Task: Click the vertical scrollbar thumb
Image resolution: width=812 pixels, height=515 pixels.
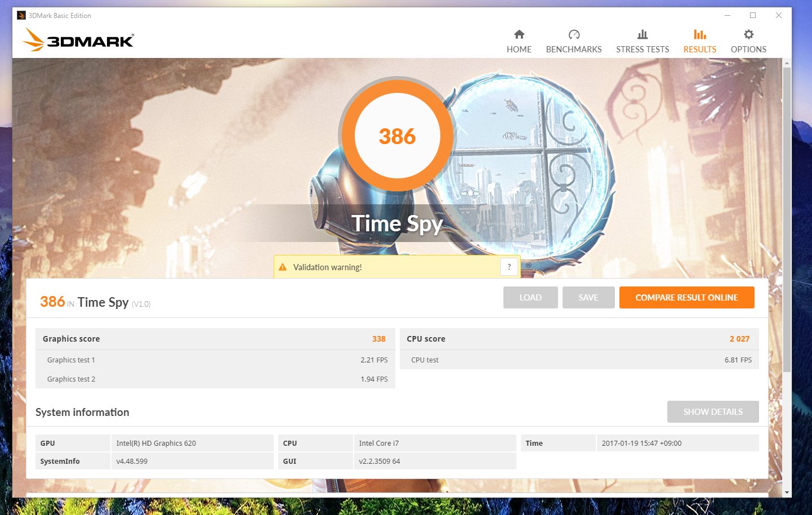Action: click(x=787, y=220)
